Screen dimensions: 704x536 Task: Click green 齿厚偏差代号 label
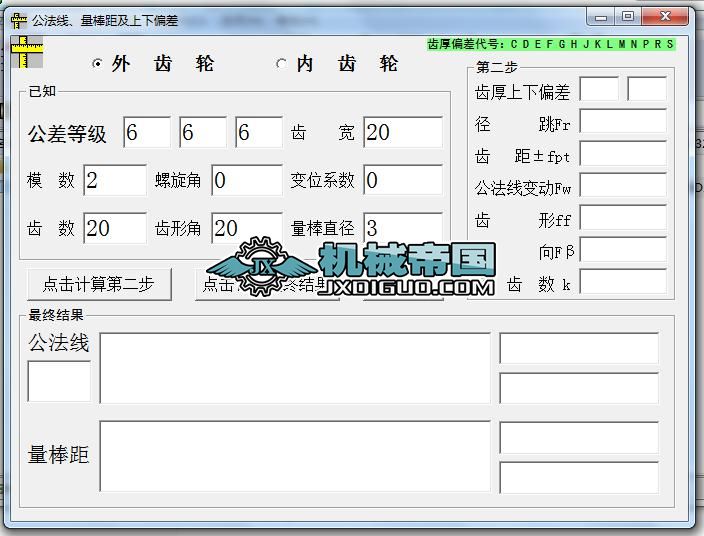point(551,44)
